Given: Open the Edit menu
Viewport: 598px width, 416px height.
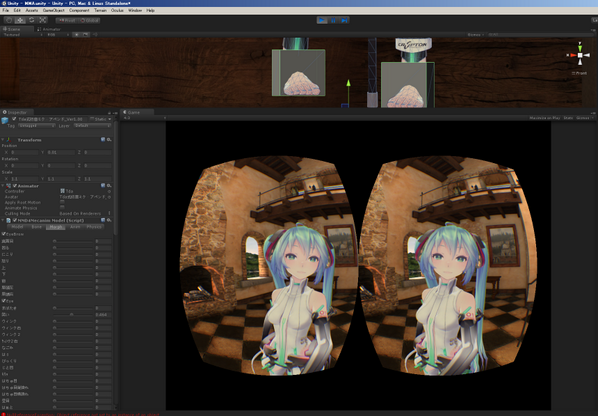Looking at the screenshot, I should [x=17, y=10].
